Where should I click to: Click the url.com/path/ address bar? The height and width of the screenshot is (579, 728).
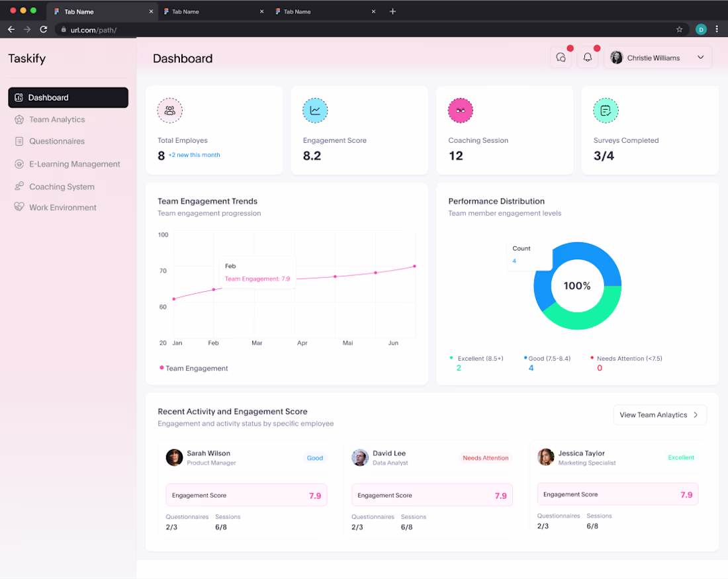(x=371, y=30)
